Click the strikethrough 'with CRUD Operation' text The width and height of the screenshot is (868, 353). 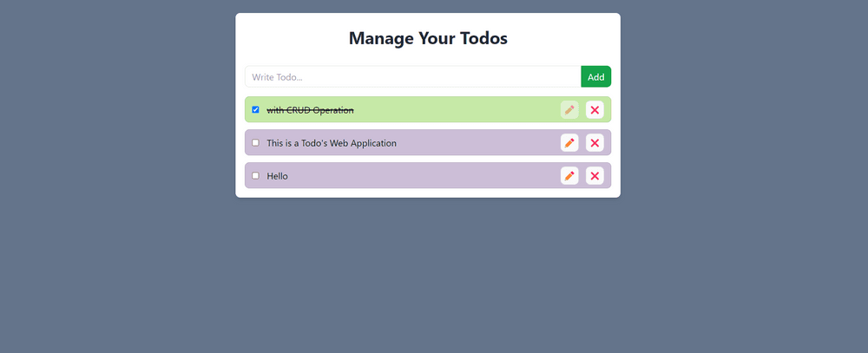310,109
